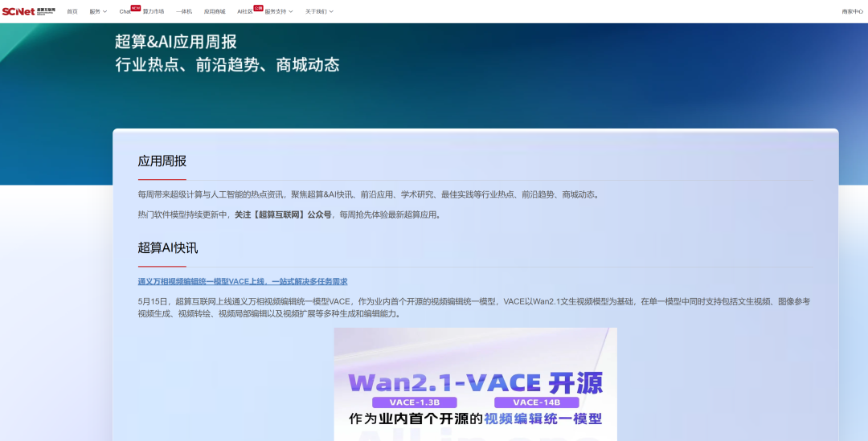Click the Wan2.1-VACE 开源 banner image
Screen dimensions: 868x441
click(475, 384)
